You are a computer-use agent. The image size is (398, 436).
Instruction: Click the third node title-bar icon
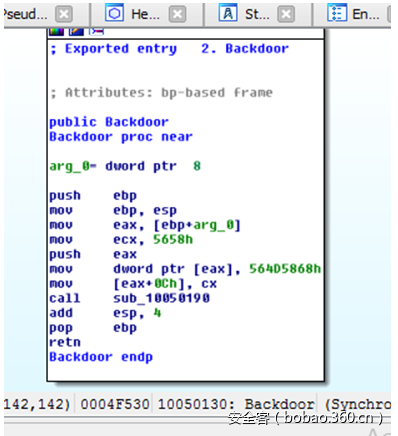(x=96, y=32)
